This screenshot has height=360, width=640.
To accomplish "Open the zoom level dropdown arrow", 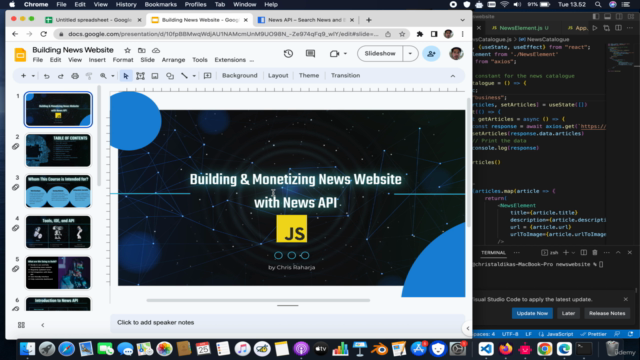I will click(113, 76).
